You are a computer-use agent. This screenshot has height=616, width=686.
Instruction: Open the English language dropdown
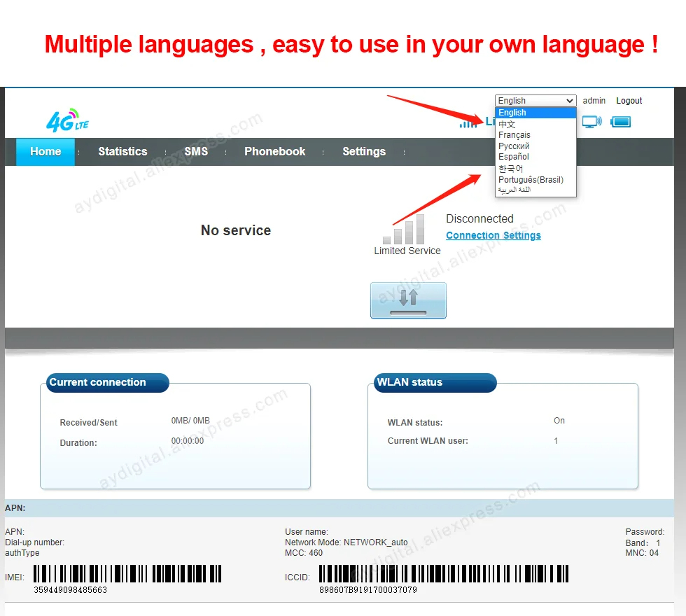(x=535, y=101)
